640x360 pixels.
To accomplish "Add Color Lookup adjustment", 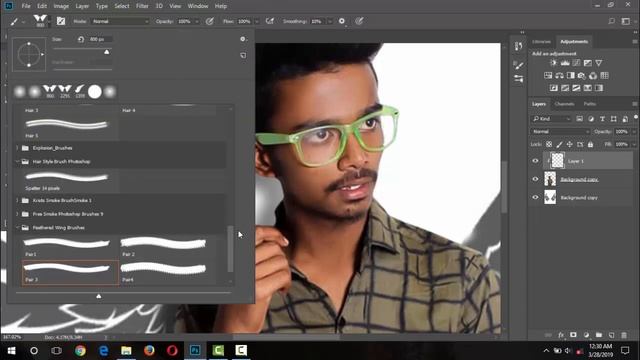I will pyautogui.click(x=604, y=76).
